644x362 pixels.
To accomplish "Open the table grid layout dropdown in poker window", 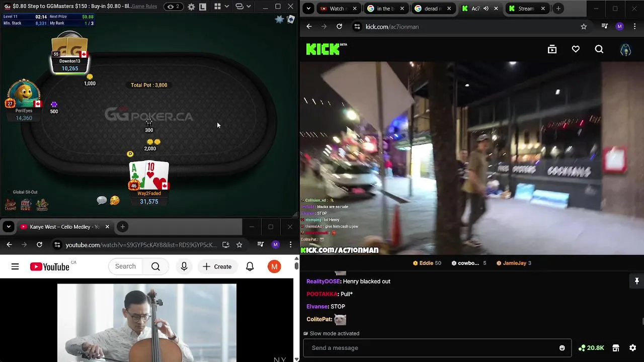I will point(221,7).
